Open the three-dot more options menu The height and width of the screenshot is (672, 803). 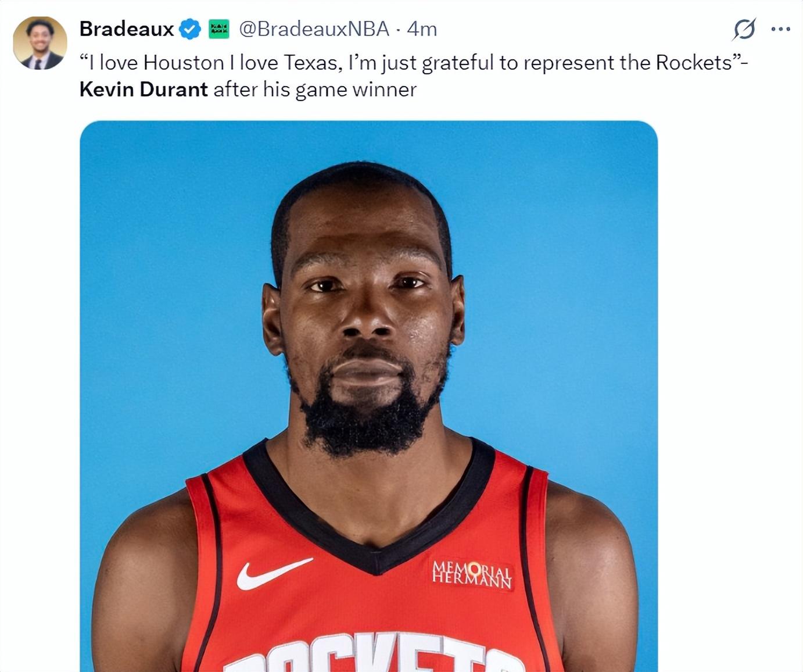(780, 28)
